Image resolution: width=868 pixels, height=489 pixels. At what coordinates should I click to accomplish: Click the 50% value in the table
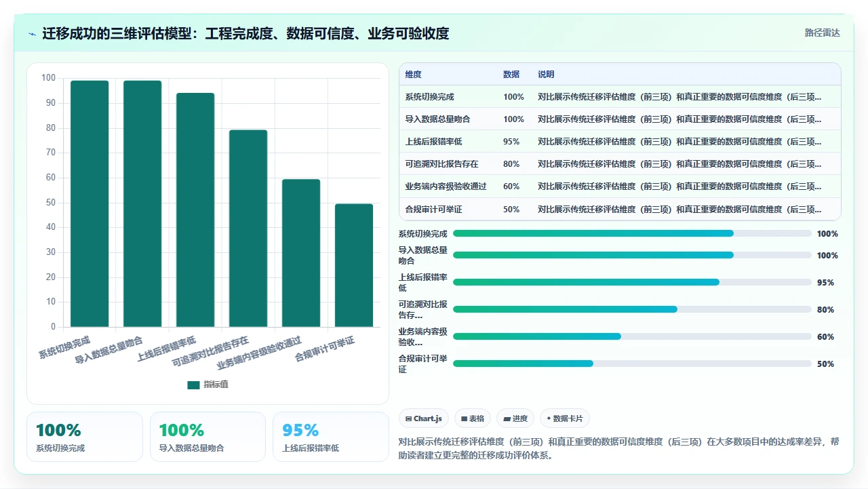pyautogui.click(x=511, y=209)
